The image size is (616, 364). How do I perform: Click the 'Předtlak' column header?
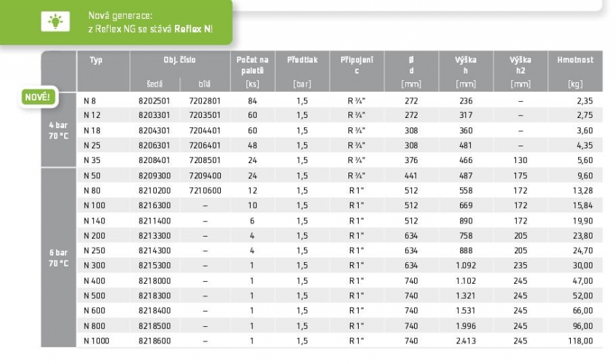[x=302, y=60]
